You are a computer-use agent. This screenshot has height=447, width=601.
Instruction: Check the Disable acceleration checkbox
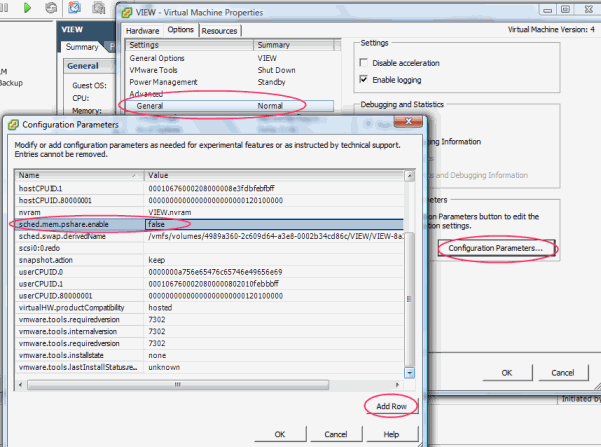[363, 63]
